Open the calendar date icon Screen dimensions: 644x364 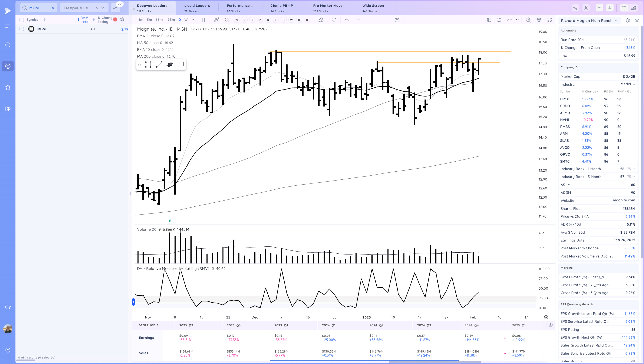pos(397,20)
